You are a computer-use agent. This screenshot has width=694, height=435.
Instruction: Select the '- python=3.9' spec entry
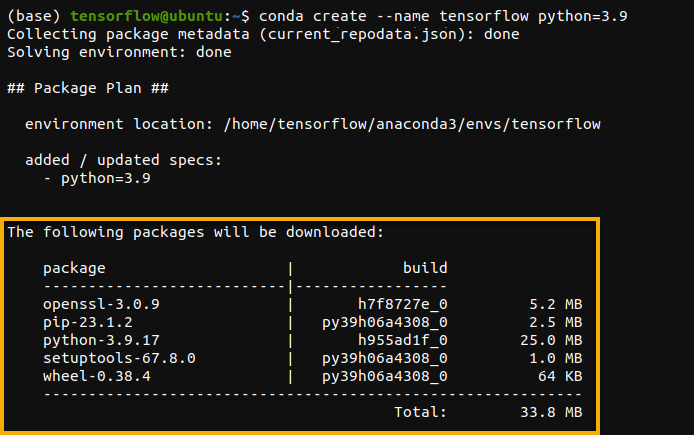pyautogui.click(x=97, y=178)
